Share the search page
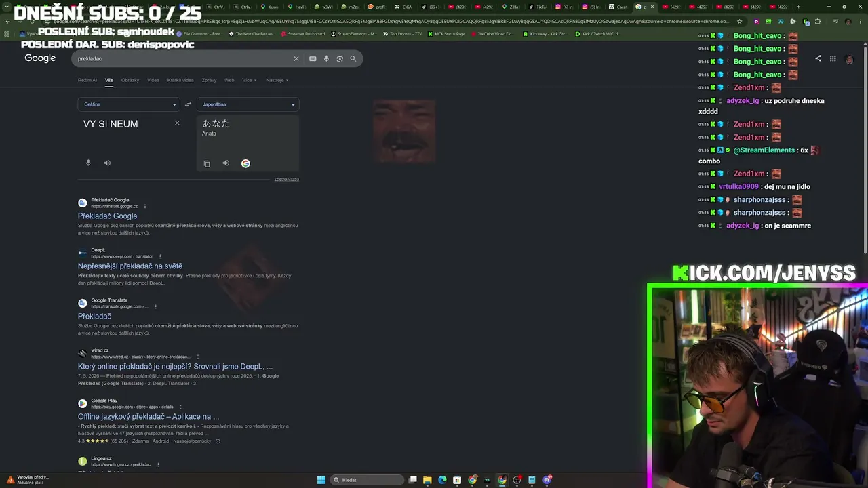 (x=818, y=59)
